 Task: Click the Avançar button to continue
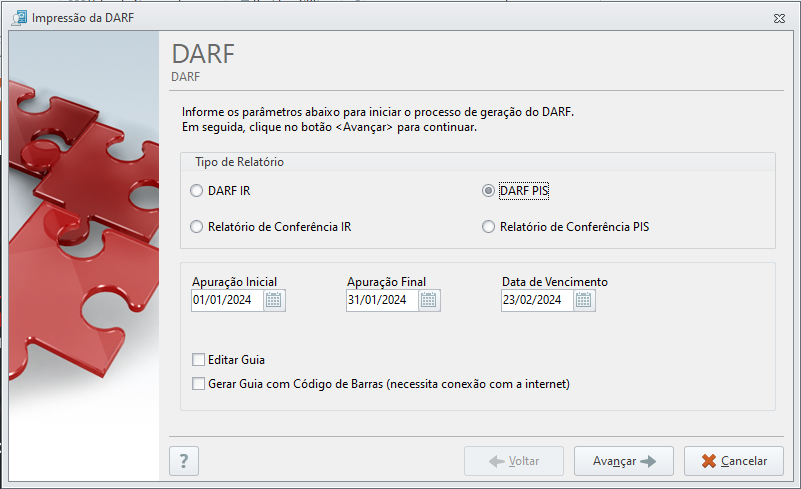pos(624,461)
